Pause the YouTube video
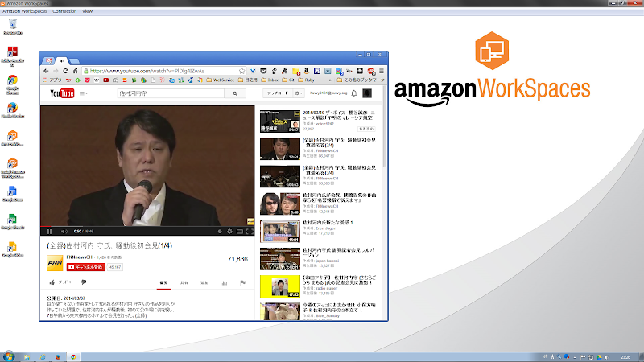The image size is (644, 362). point(49,232)
